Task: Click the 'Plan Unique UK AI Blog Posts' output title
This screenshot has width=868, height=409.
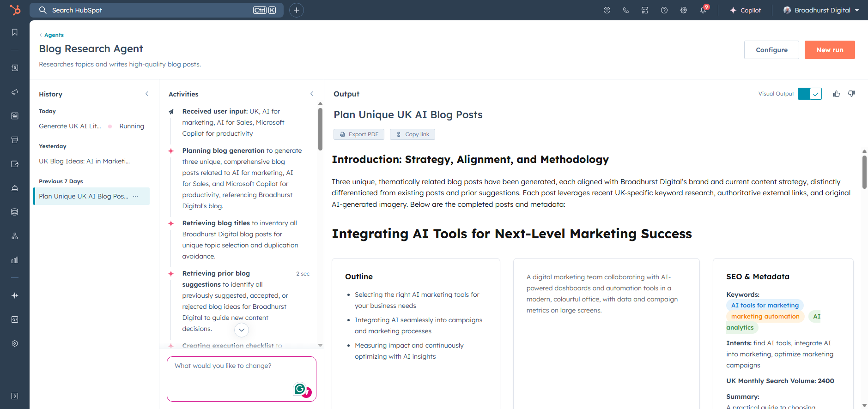Action: (408, 114)
